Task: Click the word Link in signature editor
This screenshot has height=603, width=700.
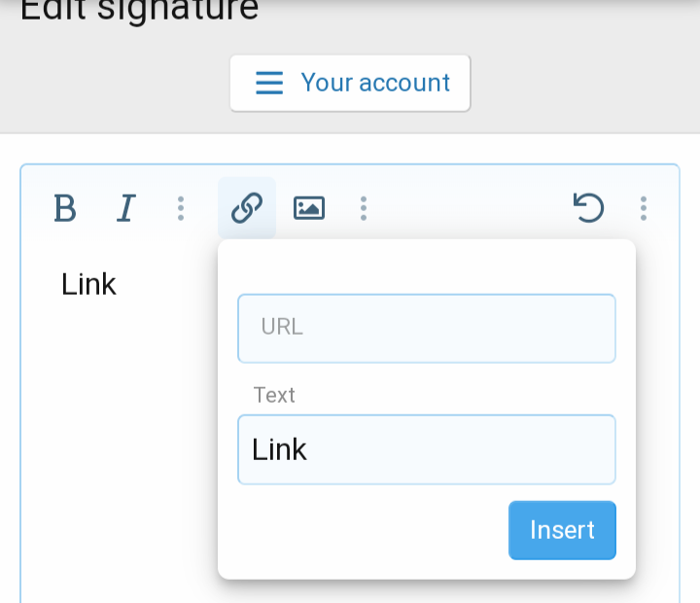Action: click(x=88, y=284)
